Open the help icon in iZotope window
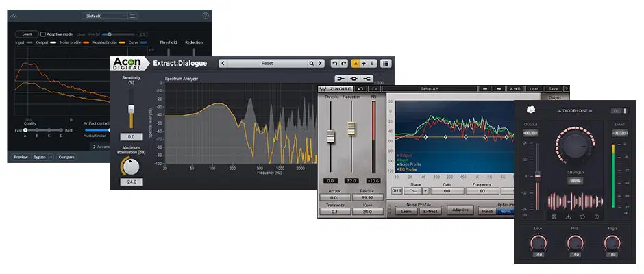The image size is (644, 274). 206,16
